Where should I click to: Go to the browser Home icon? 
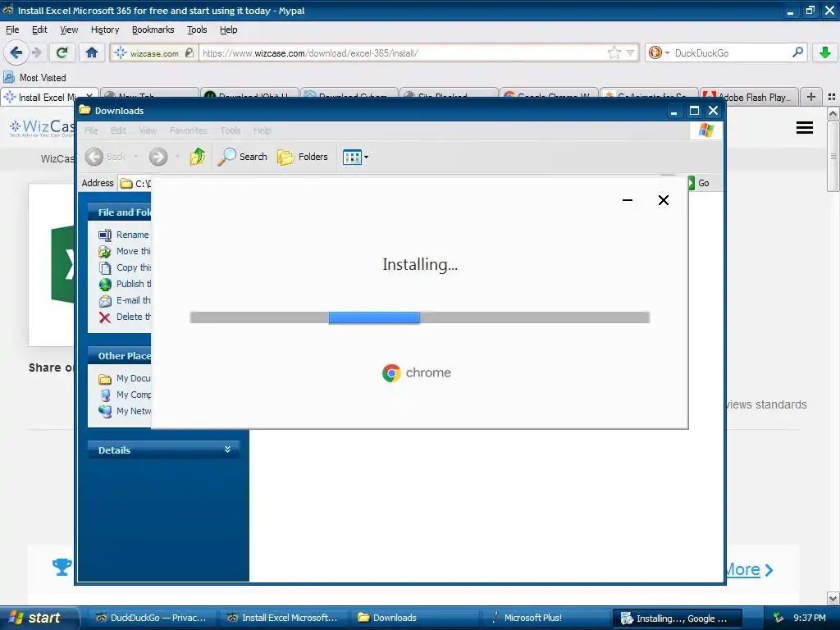92,52
